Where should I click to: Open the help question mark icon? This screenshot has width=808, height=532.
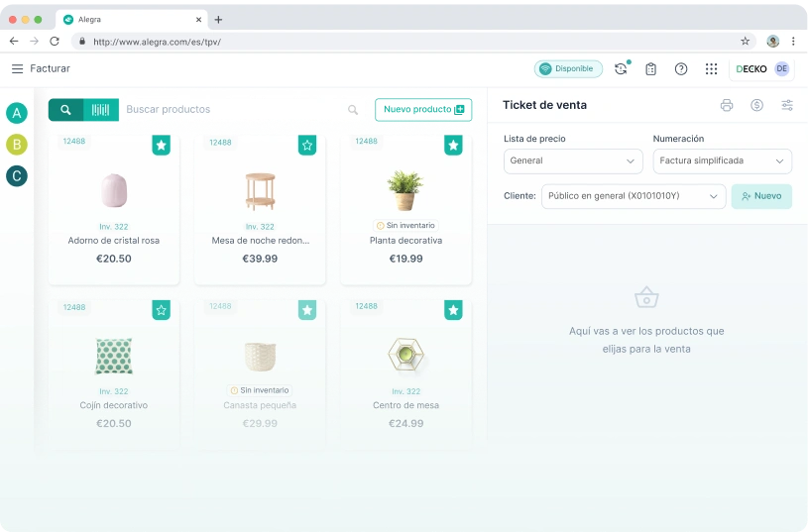(681, 68)
